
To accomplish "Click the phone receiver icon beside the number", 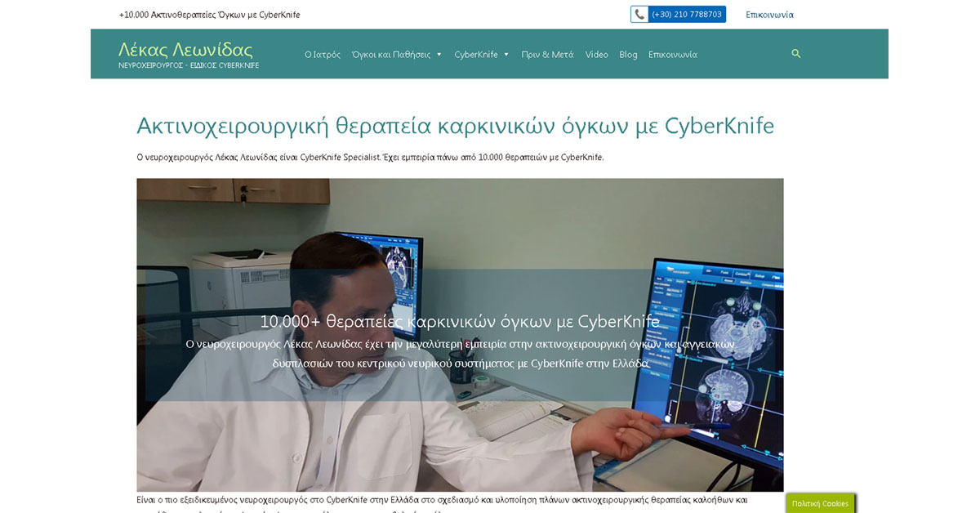I will pyautogui.click(x=639, y=14).
